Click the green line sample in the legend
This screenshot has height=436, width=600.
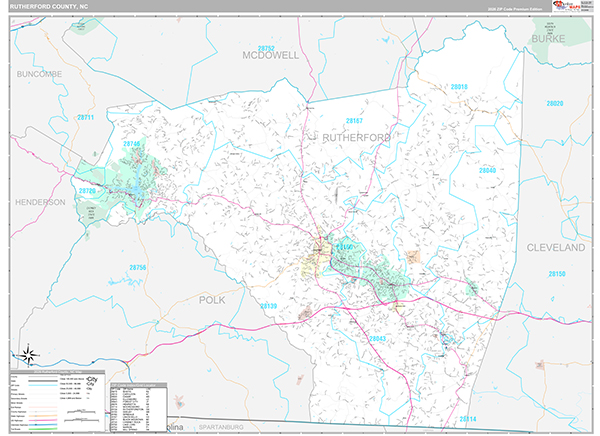[x=43, y=429]
